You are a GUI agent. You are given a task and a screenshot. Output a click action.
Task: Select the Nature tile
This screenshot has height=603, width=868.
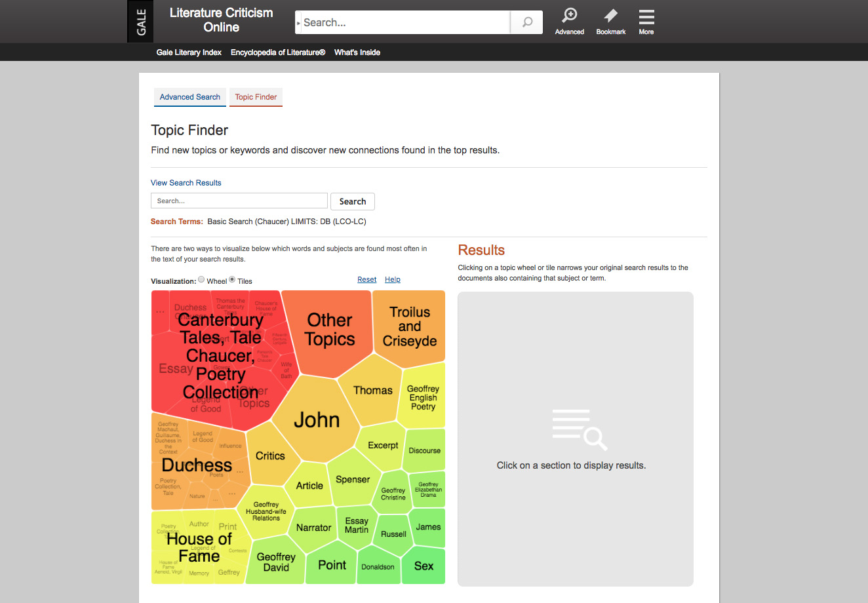(x=197, y=496)
